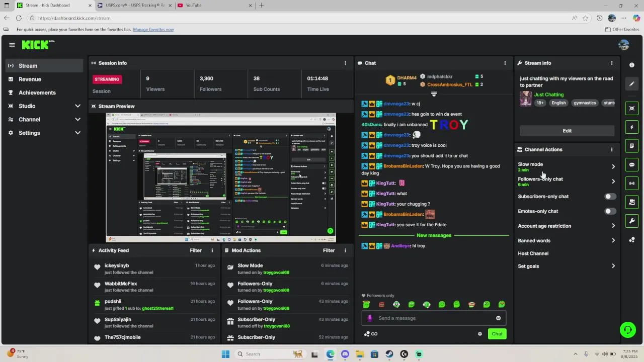Screen dimensions: 644x362
Task: Click the three-dots widget icon at the bottom of the right sidebar
Action: pos(632,240)
